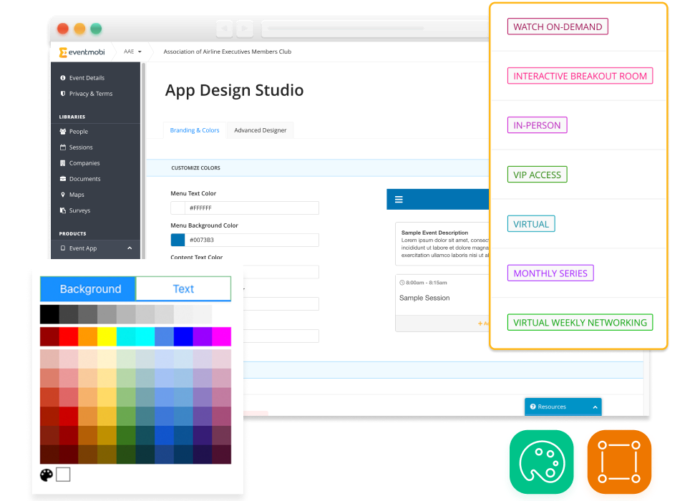Click the orange bounding-box app icon

click(619, 462)
